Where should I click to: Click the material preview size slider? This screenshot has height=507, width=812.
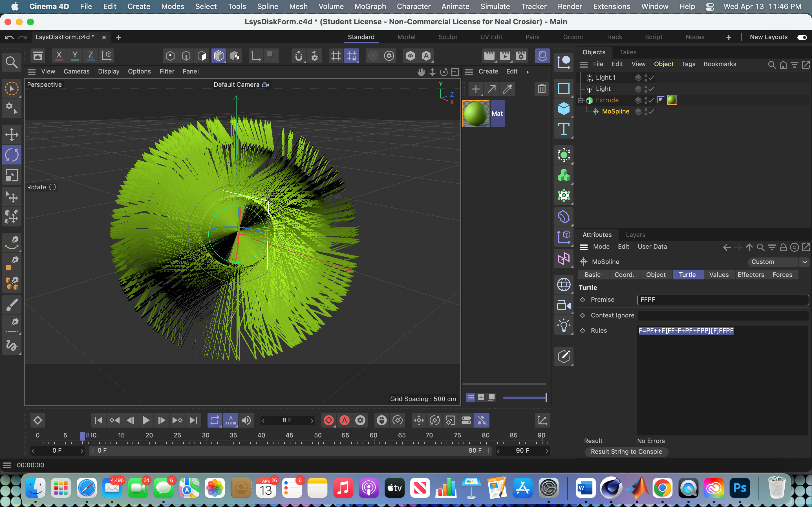click(525, 398)
